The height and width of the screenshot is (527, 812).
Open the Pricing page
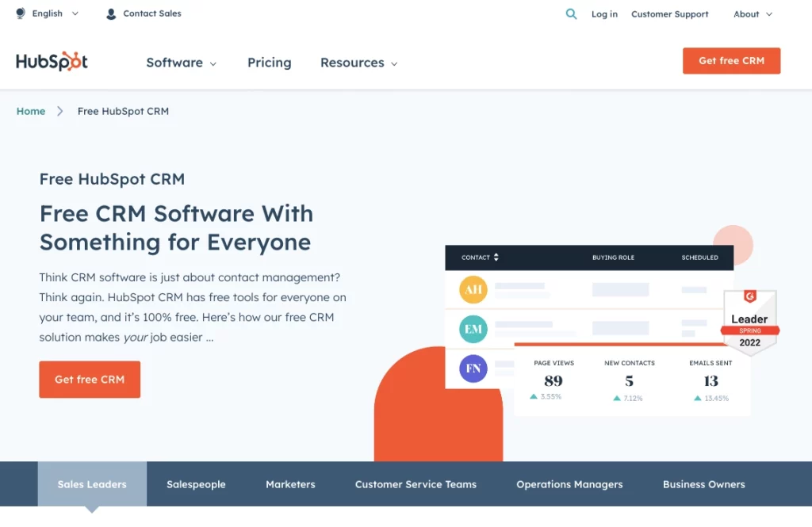(x=270, y=63)
